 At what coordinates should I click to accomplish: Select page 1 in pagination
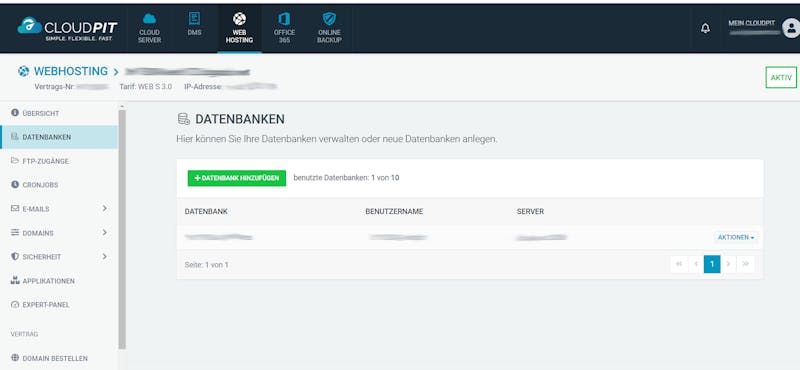coord(712,264)
